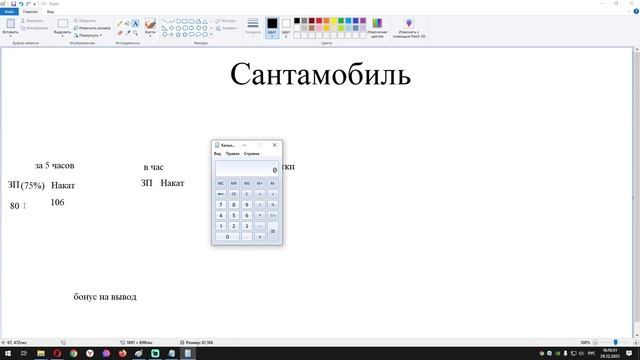Viewport: 640px width, 360px height.
Task: Open the Opera browser in taskbar
Action: point(57,353)
